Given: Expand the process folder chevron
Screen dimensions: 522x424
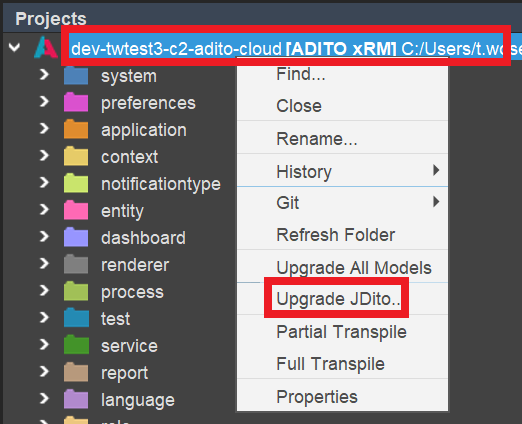Looking at the screenshot, I should [x=44, y=291].
